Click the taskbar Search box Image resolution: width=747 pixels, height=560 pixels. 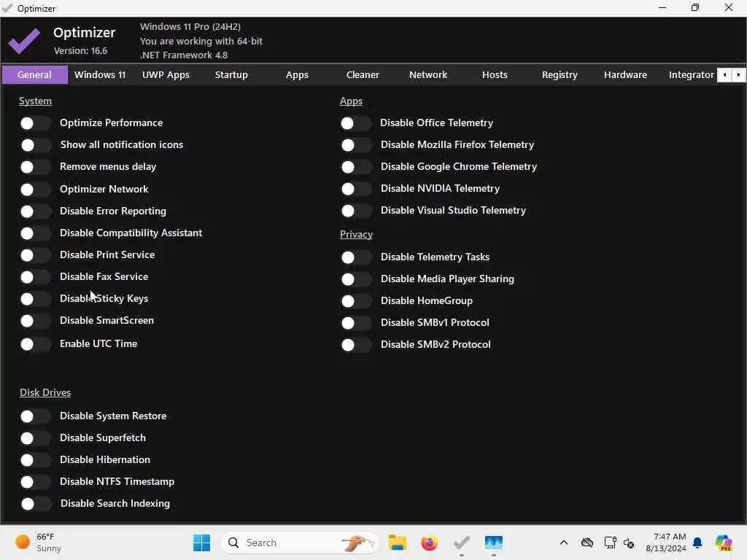pos(300,542)
